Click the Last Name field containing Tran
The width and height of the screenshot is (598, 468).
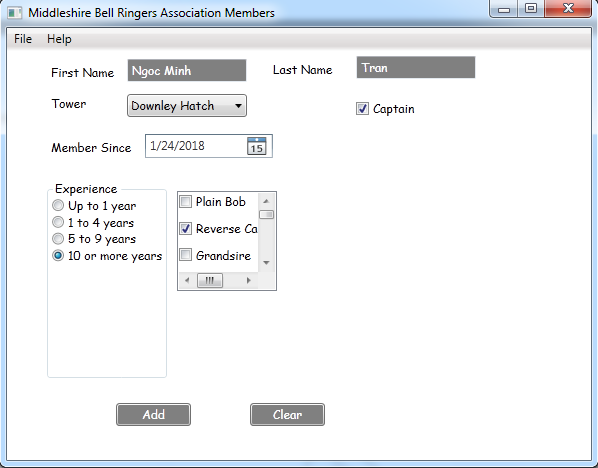(x=416, y=68)
